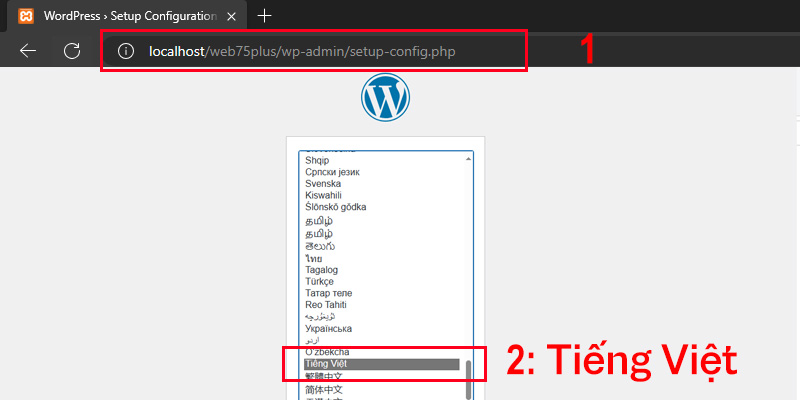
Task: Select Reo Tahiti language
Action: coord(326,305)
